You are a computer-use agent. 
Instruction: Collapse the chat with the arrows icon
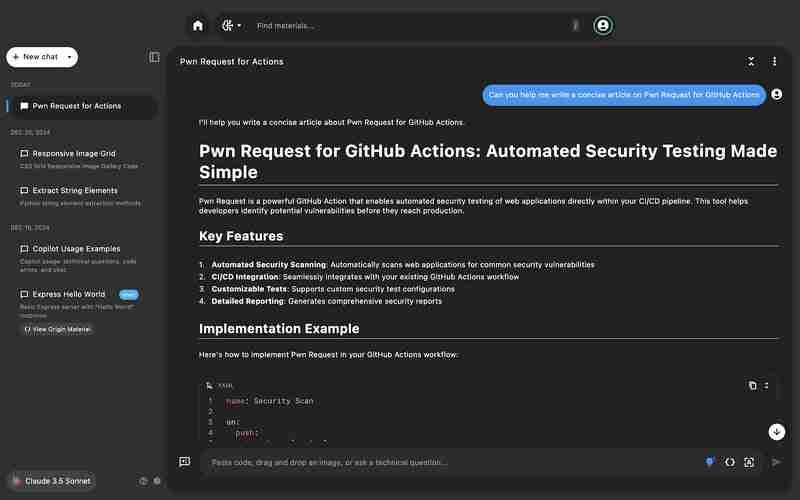[751, 61]
